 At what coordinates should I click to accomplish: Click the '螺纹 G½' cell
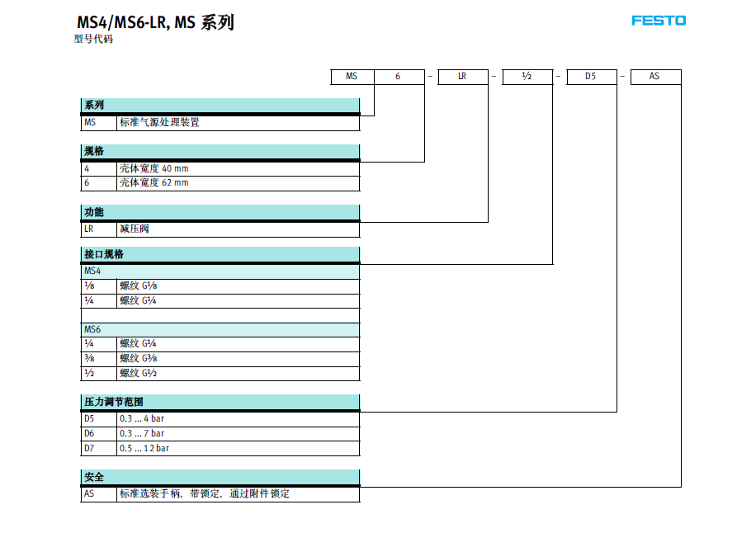[239, 374]
